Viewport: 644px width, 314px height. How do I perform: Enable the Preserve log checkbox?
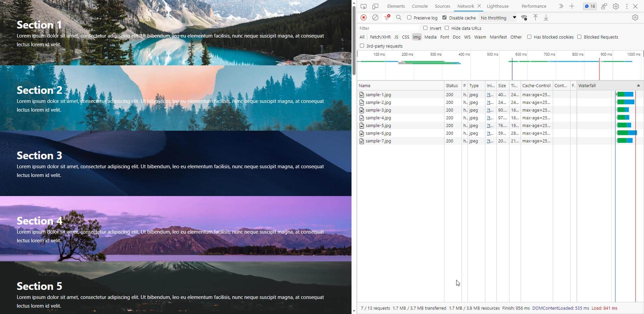pos(409,18)
